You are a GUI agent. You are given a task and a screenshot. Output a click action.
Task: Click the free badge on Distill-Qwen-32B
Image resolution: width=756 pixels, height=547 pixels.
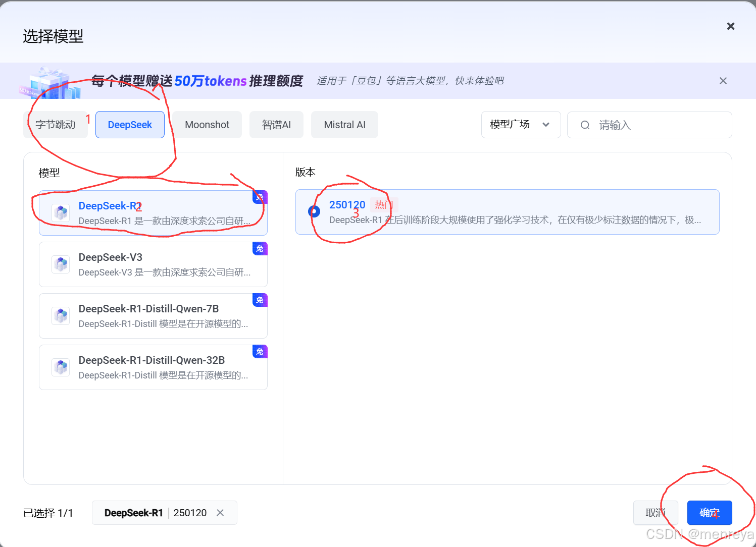pos(260,351)
